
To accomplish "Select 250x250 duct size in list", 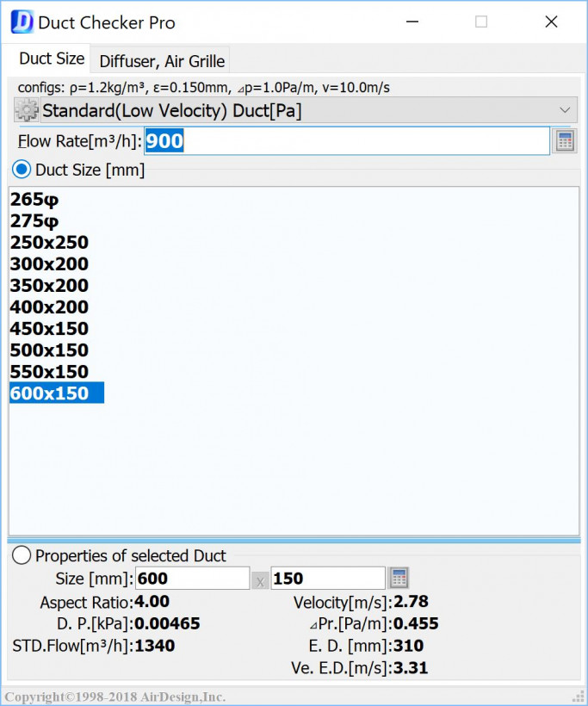I will tap(49, 243).
